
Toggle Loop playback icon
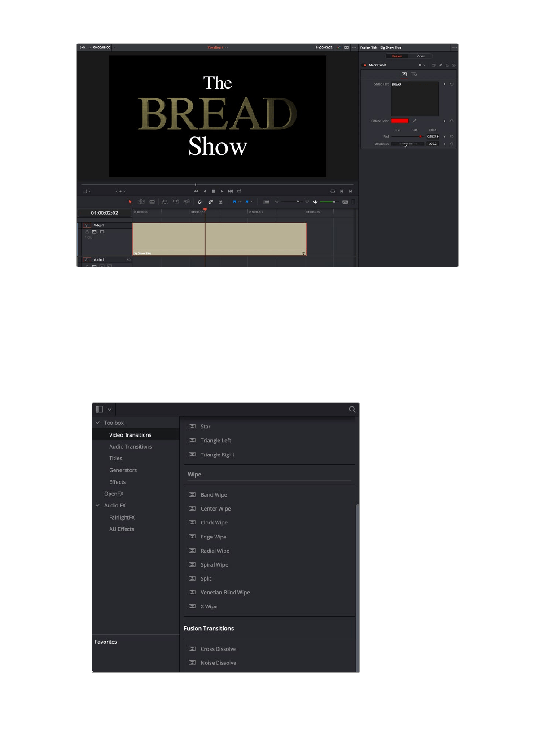[x=239, y=191]
